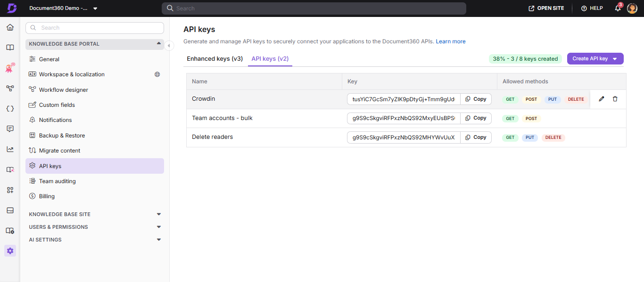Select API keys in the sidebar
The width and height of the screenshot is (644, 282).
[95, 166]
